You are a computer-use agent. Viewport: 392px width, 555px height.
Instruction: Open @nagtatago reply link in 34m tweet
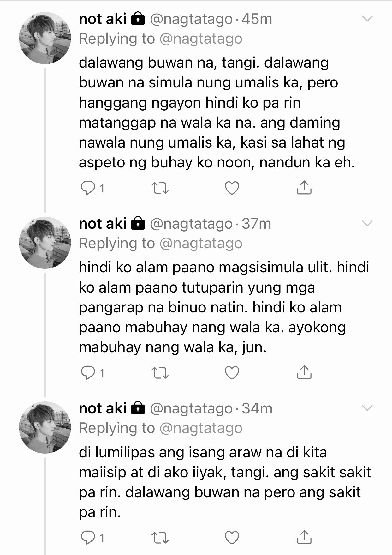(201, 429)
